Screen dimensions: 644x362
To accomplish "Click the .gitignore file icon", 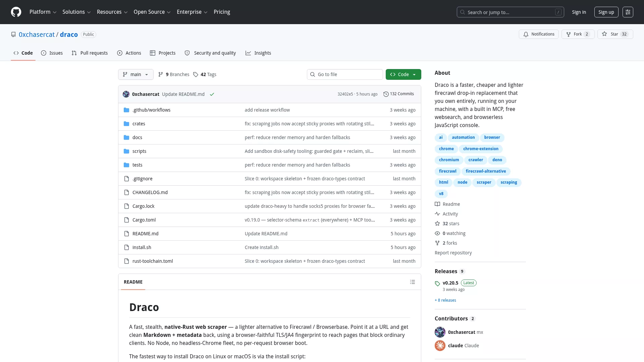I will [x=126, y=179].
